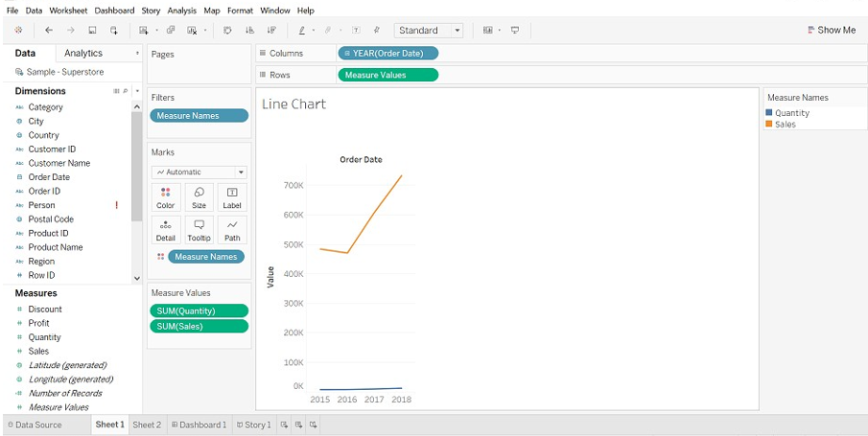This screenshot has width=868, height=436.
Task: Click the Save icon in toolbar
Action: click(92, 30)
